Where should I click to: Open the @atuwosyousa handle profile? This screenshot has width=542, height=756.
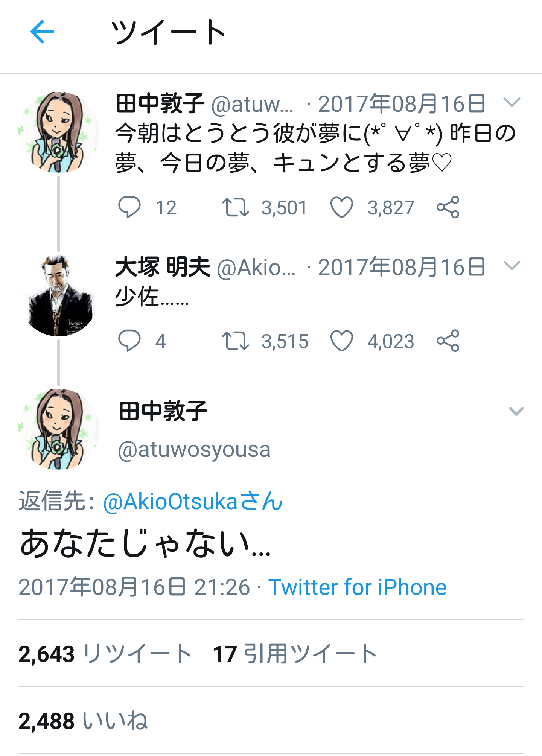194,450
